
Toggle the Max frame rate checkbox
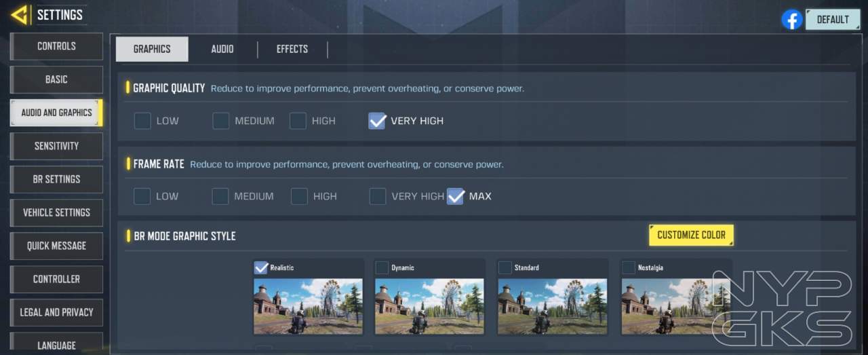coord(456,196)
